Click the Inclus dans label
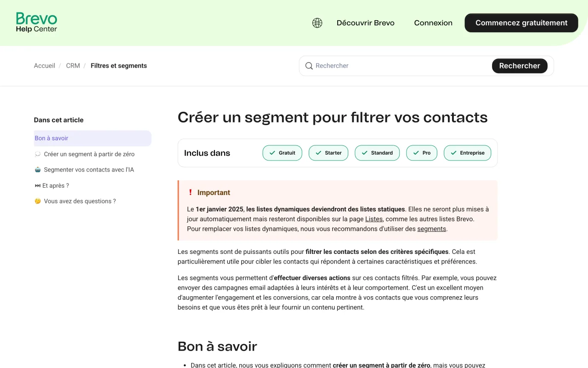This screenshot has height=368, width=588. pos(207,153)
